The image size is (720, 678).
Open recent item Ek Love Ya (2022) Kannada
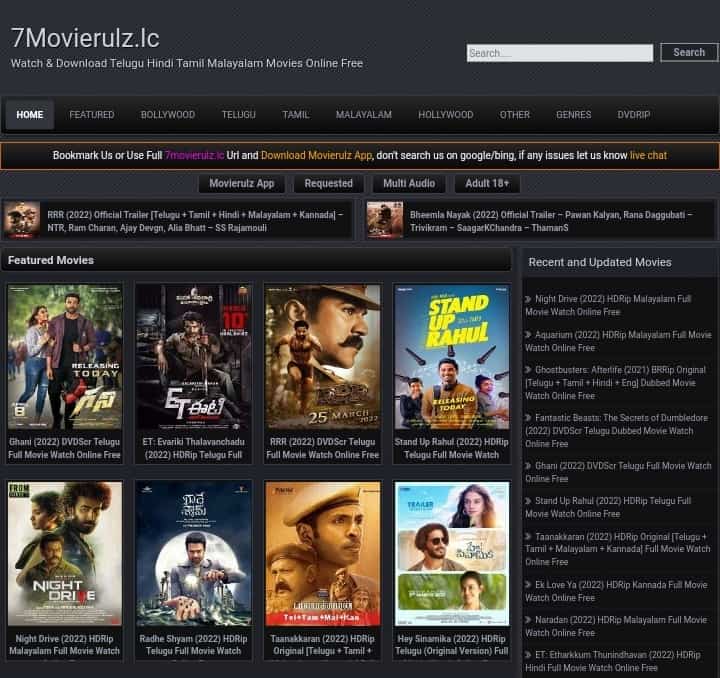pyautogui.click(x=616, y=591)
